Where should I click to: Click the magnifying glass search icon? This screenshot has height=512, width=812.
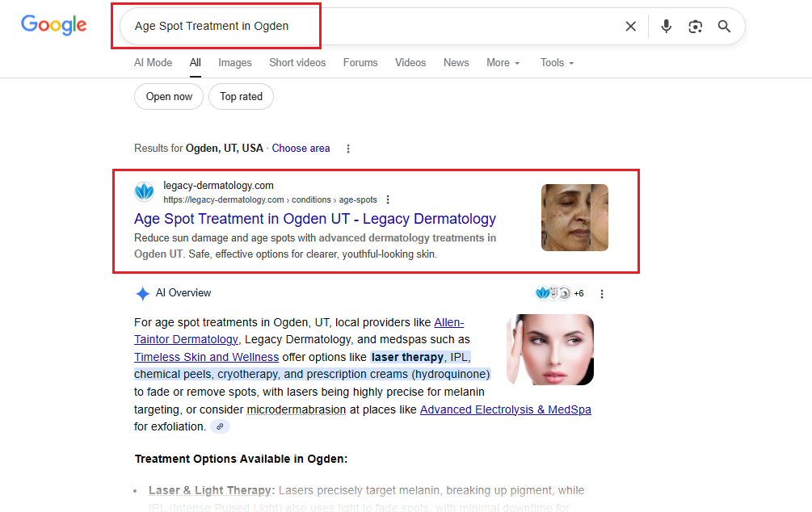[724, 27]
